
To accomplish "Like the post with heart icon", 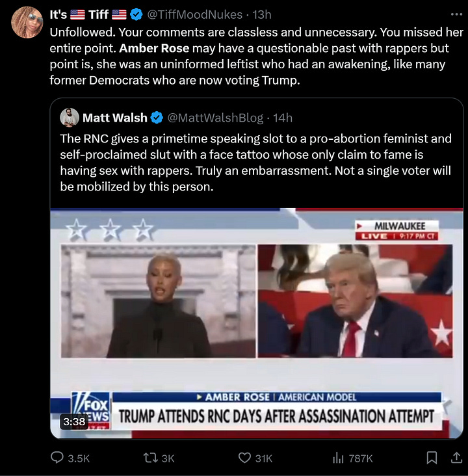I will pyautogui.click(x=244, y=458).
